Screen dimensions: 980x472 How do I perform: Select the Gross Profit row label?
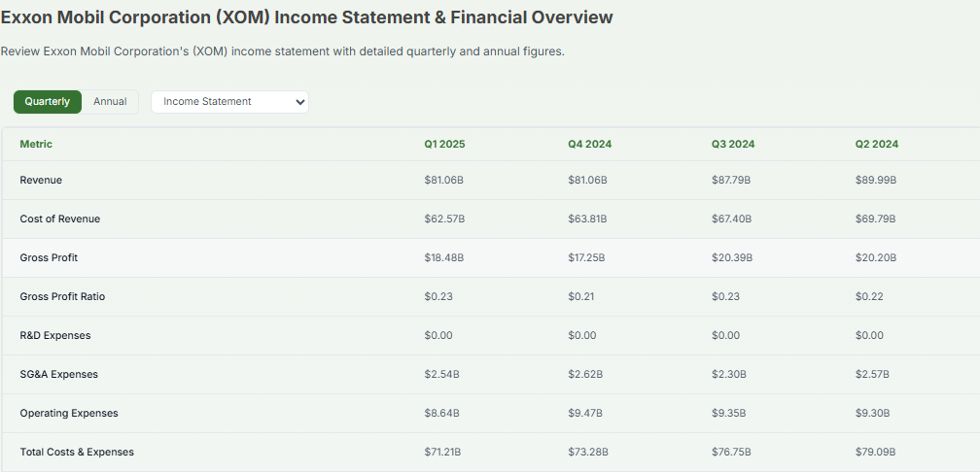[x=49, y=257]
